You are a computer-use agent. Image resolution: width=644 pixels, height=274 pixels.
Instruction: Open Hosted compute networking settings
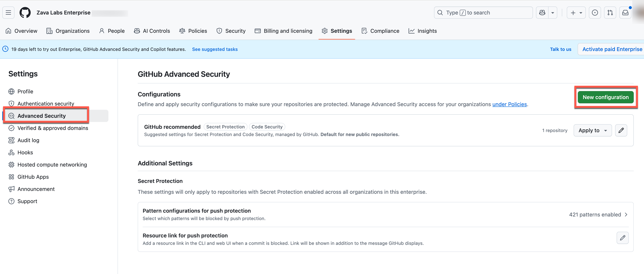click(52, 165)
